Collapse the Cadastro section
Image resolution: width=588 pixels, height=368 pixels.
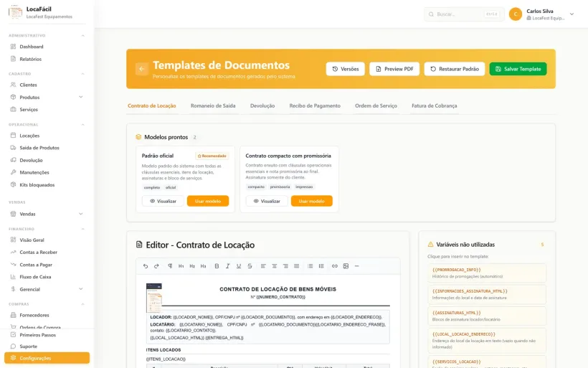pyautogui.click(x=83, y=74)
